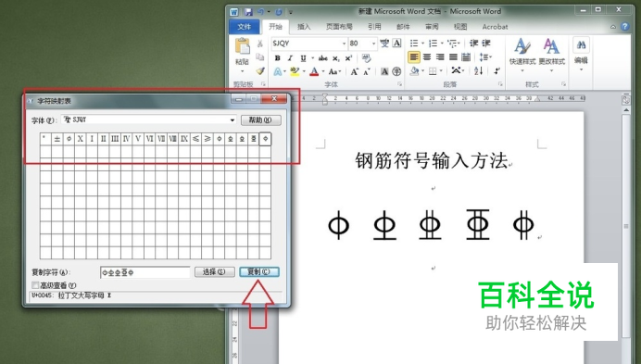The height and width of the screenshot is (364, 641).
Task: Click the Word Help question mark icon
Action: click(x=624, y=27)
